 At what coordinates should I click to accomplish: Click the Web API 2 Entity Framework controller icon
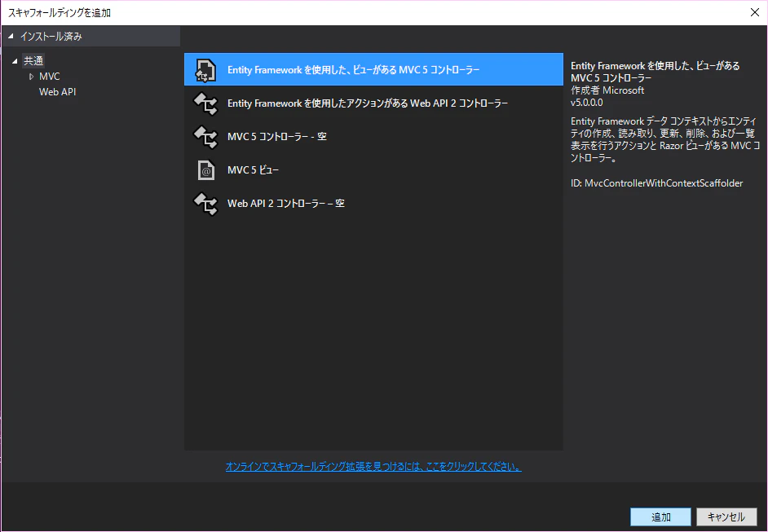coord(205,103)
